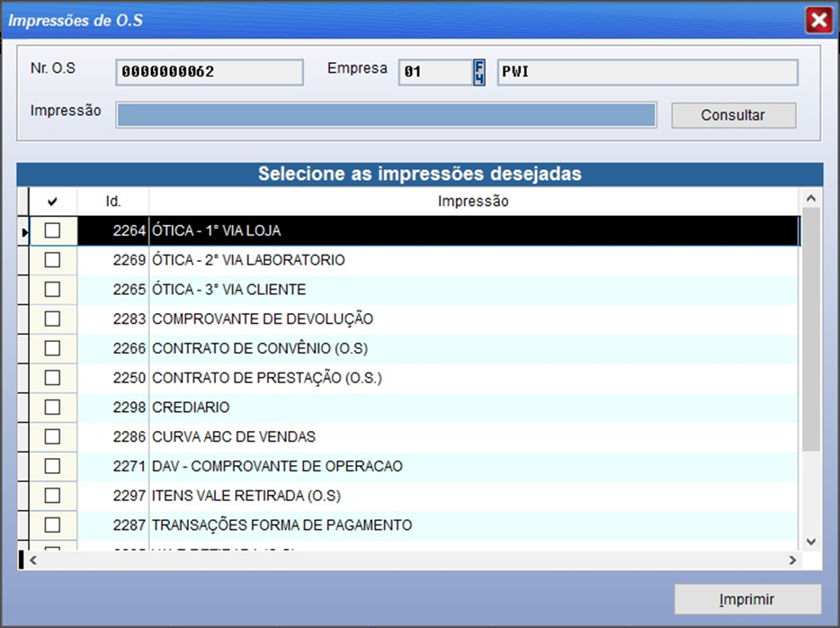The height and width of the screenshot is (628, 840).
Task: Sort by the Id. column header
Action: click(x=113, y=202)
